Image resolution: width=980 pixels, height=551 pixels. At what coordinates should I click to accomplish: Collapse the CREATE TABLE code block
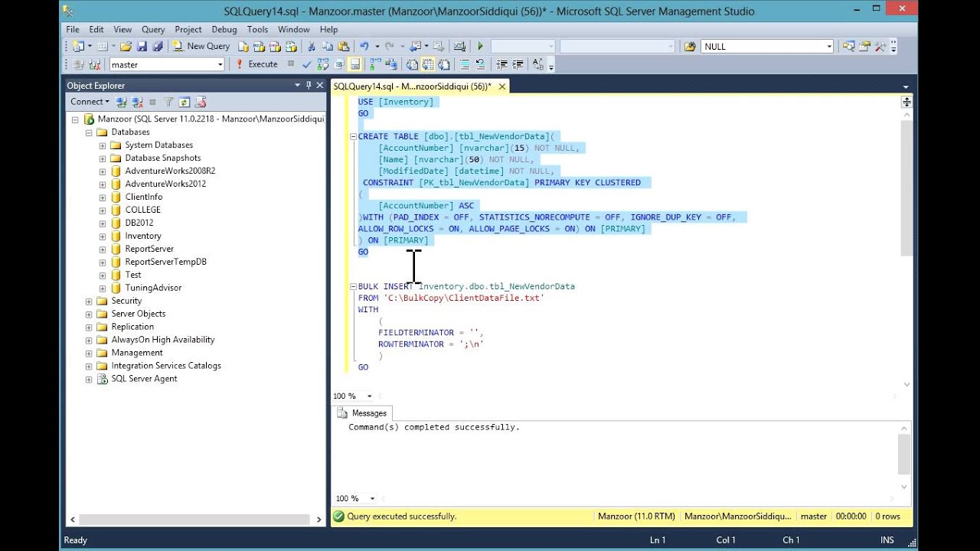pyautogui.click(x=353, y=137)
